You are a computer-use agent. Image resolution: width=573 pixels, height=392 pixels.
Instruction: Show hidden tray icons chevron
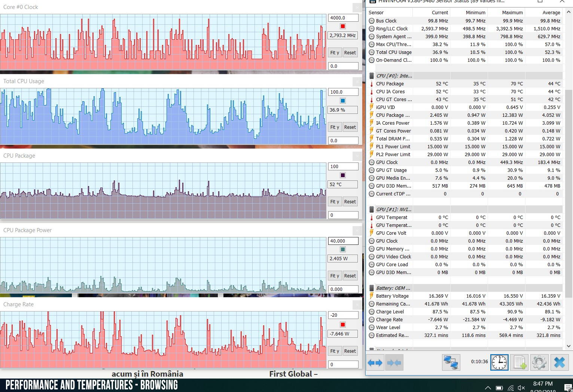coord(488,388)
